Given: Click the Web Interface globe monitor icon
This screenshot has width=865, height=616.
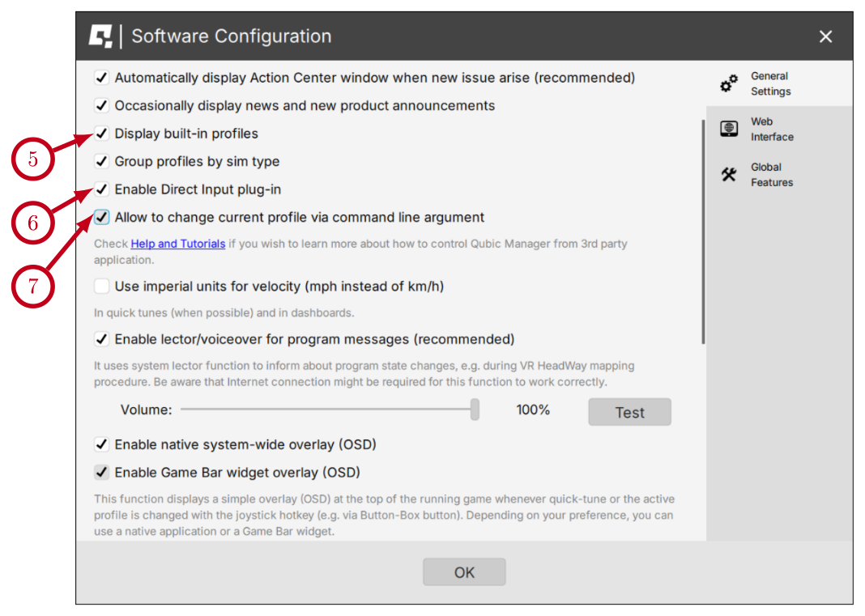Looking at the screenshot, I should coord(729,130).
